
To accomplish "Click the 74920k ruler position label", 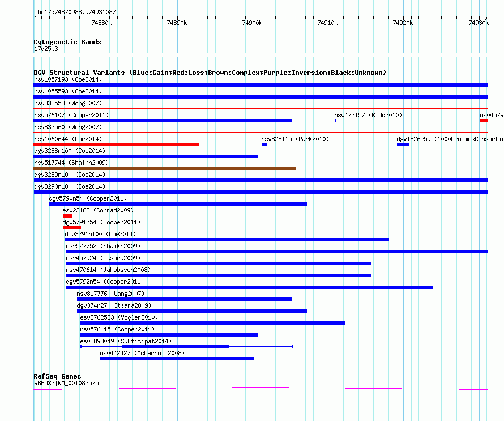I will (x=403, y=23).
